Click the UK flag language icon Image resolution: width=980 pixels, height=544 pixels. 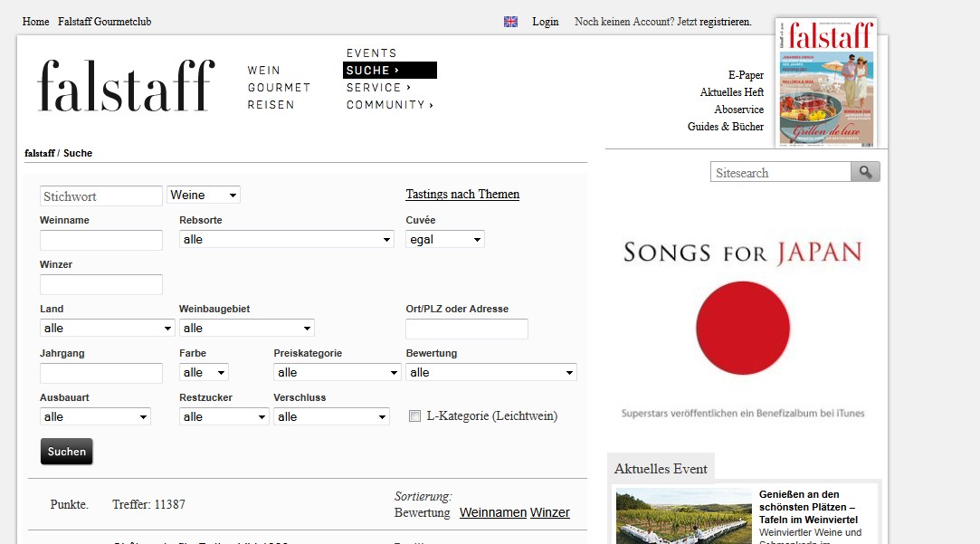510,22
